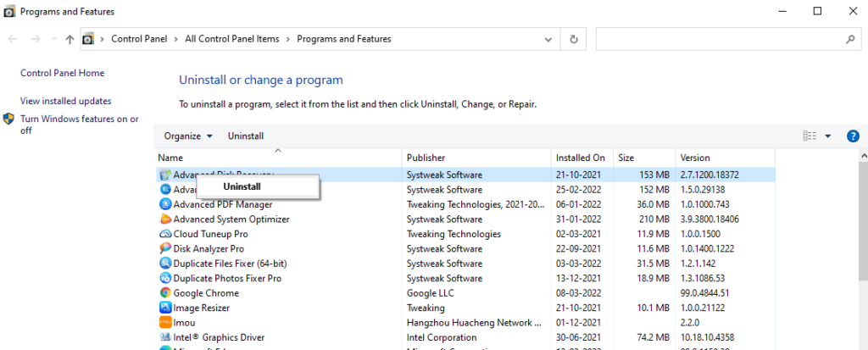The image size is (868, 350).
Task: Open View installed updates link
Action: 66,101
